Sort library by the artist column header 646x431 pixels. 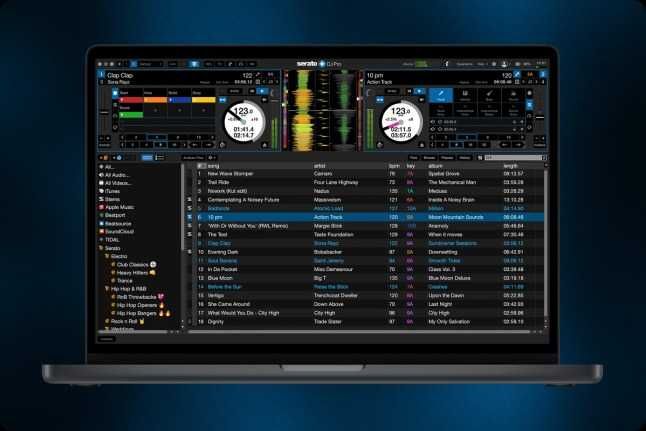(320, 166)
